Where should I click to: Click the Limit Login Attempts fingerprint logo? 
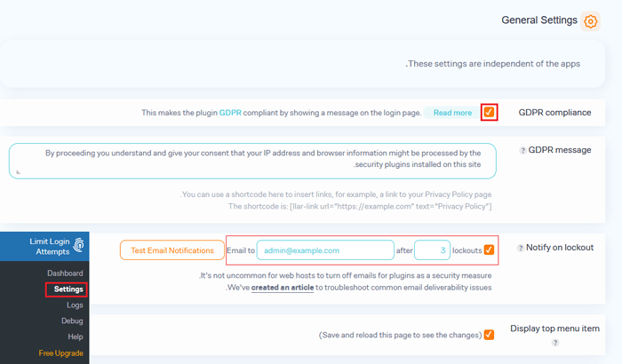coord(79,245)
